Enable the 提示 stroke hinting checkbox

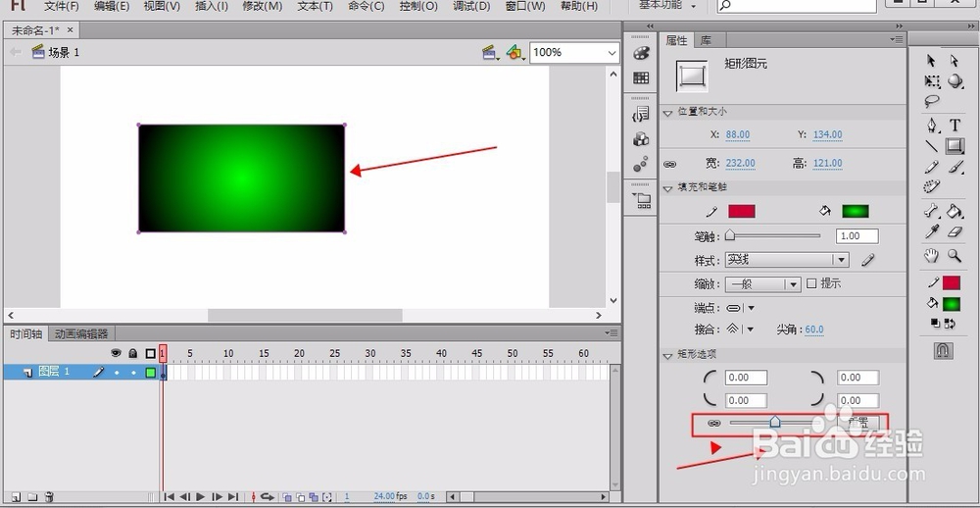(x=811, y=284)
